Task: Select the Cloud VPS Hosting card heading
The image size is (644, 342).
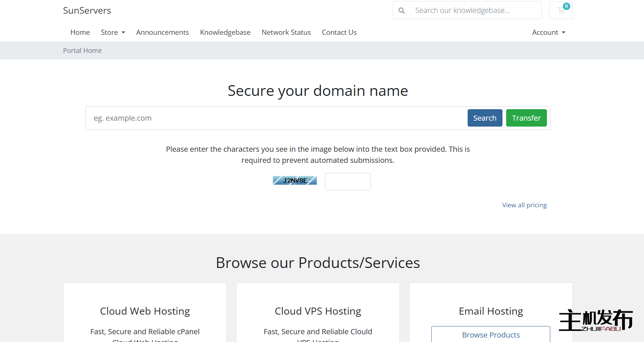Action: coord(318,311)
